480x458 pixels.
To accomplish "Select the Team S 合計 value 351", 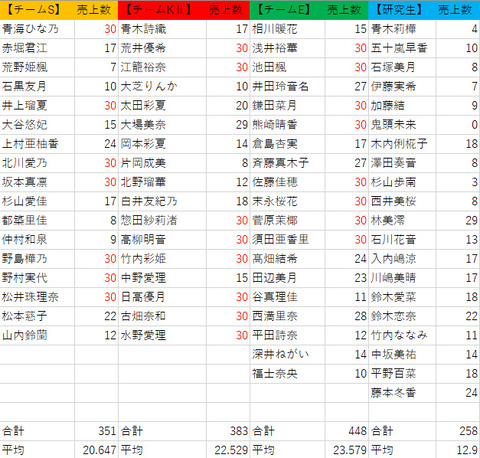I will (x=107, y=431).
